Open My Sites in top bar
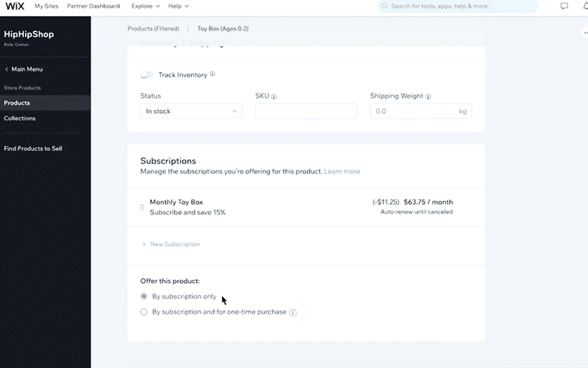This screenshot has height=368, width=588. coord(47,6)
